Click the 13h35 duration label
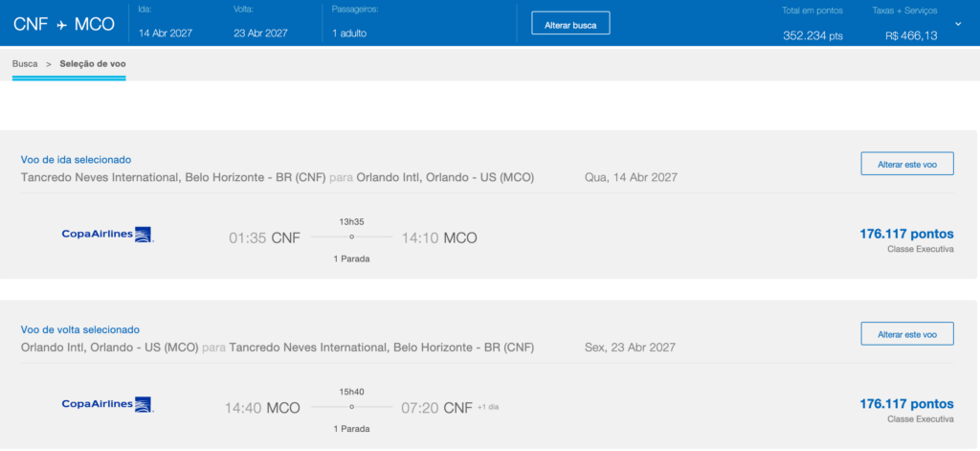This screenshot has height=451, width=980. pos(352,221)
